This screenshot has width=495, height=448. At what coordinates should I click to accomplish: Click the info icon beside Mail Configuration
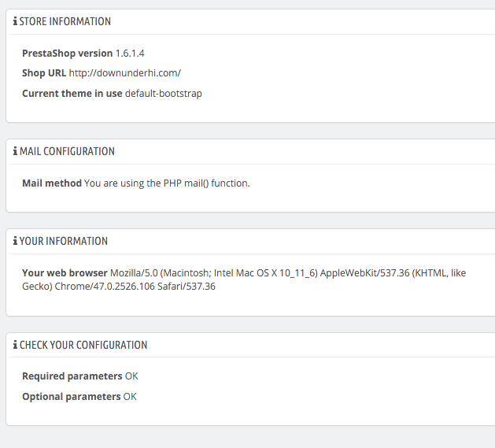pos(15,151)
